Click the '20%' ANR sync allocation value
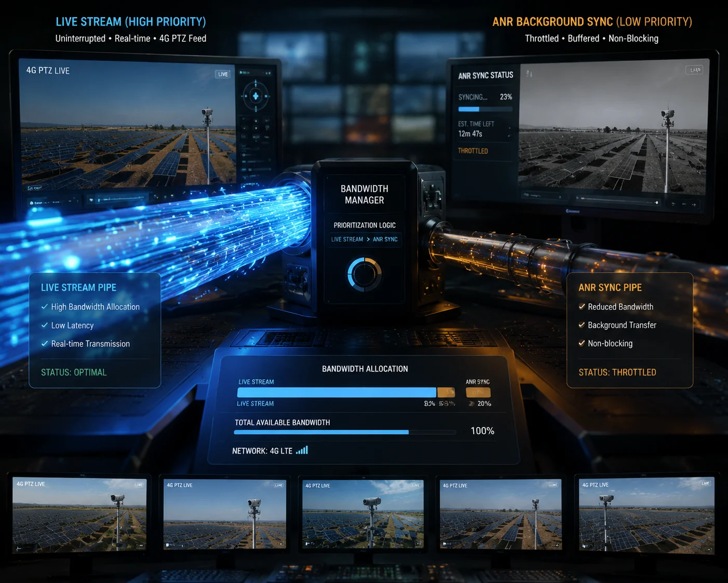The image size is (728, 583). (484, 404)
